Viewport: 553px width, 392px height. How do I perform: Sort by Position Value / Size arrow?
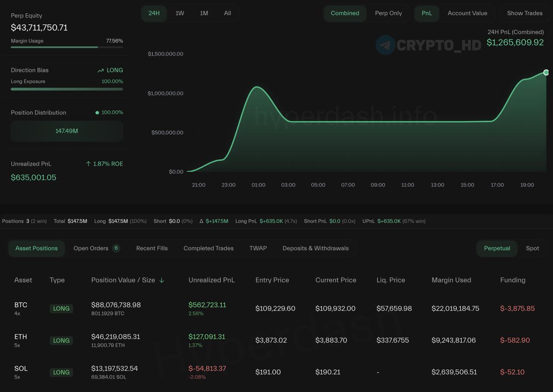(x=162, y=280)
